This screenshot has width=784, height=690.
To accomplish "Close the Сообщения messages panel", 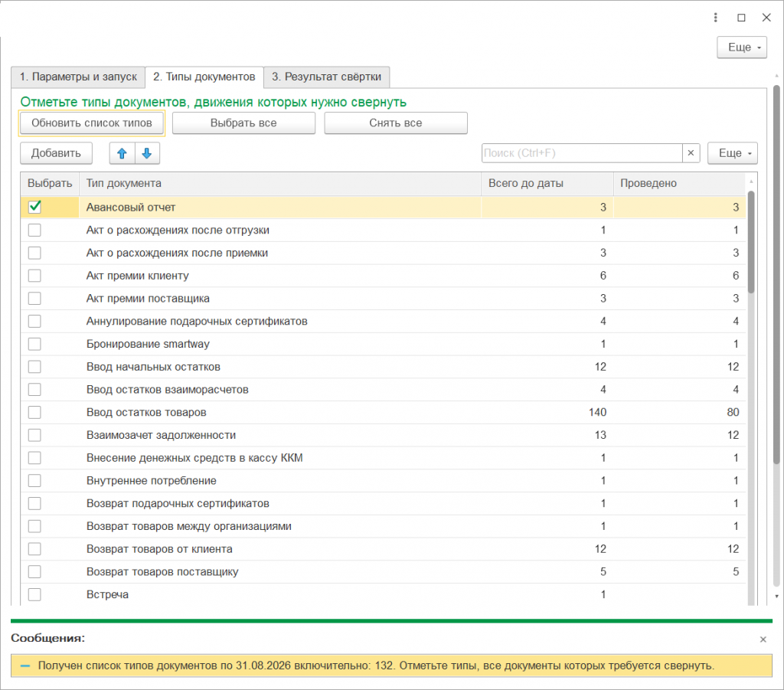I will click(763, 639).
